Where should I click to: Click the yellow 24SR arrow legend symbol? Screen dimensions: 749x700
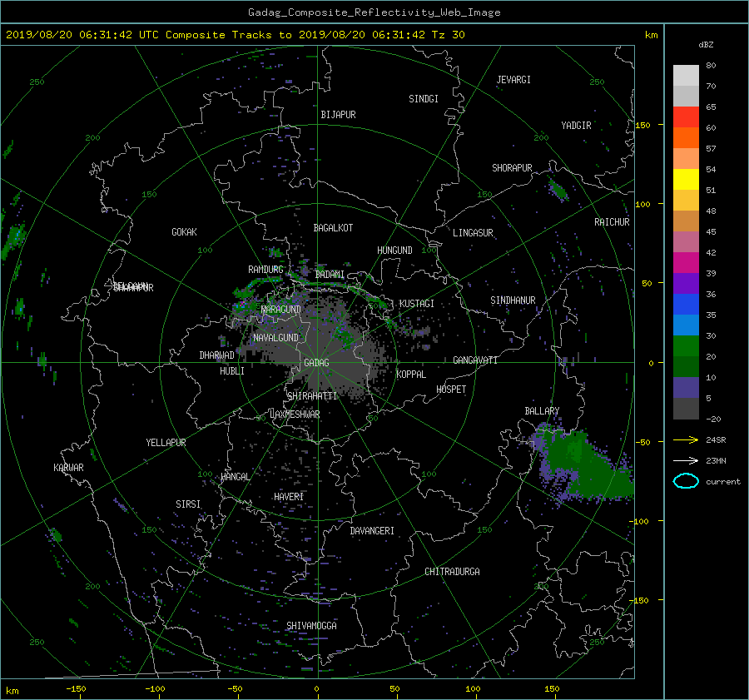point(686,439)
